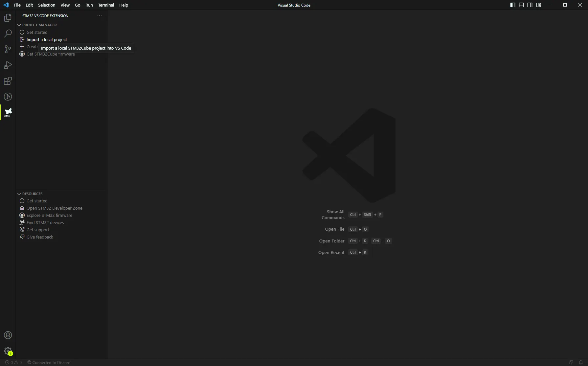Click the Give feedback icon
This screenshot has width=588, height=366.
click(x=22, y=237)
